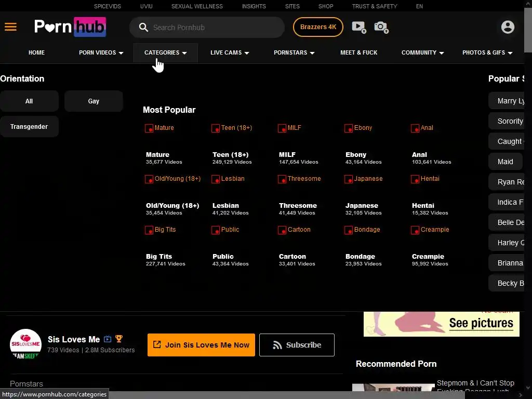Open the first Recommended Porn thumbnail
This screenshot has width=532, height=399.
(393, 388)
